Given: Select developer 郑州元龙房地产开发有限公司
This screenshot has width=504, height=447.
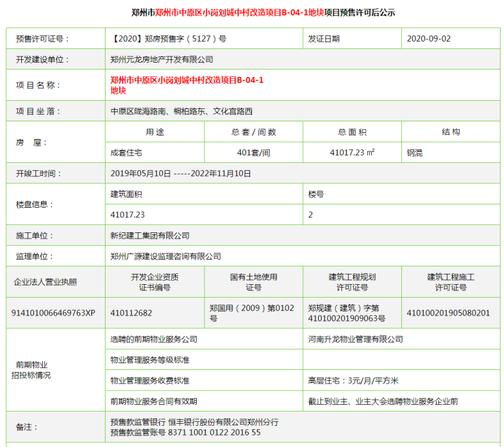Looking at the screenshot, I should point(161,59).
